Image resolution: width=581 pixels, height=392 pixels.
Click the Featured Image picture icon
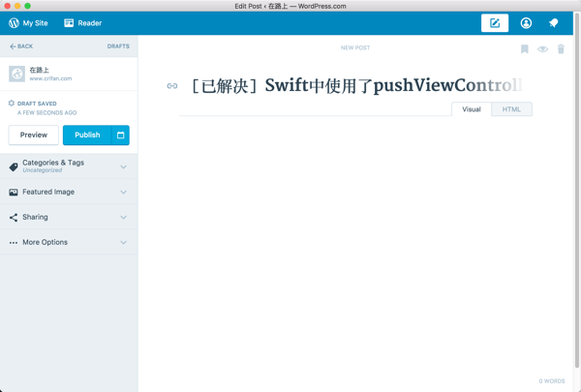(14, 192)
